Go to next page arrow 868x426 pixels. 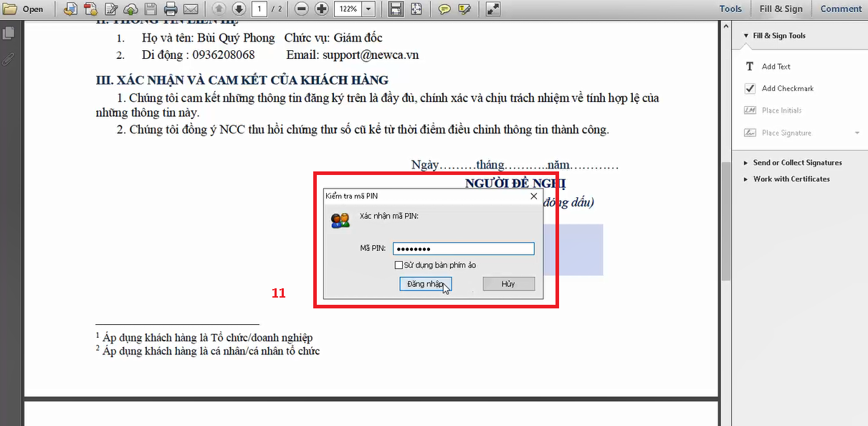coord(239,9)
